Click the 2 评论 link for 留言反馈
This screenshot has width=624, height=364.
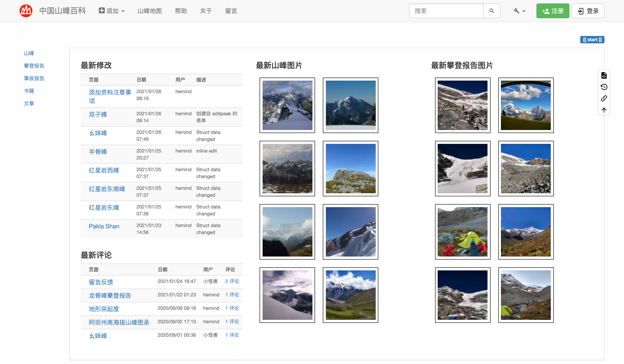tap(232, 281)
